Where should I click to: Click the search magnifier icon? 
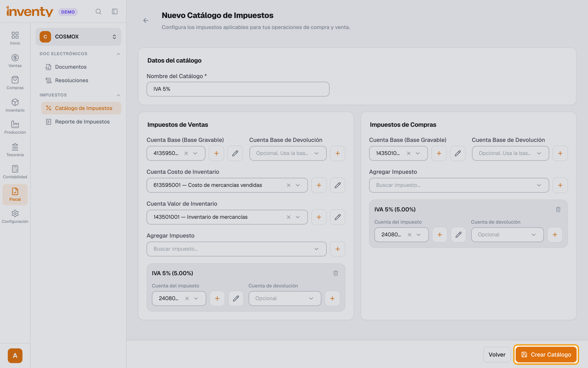point(98,11)
